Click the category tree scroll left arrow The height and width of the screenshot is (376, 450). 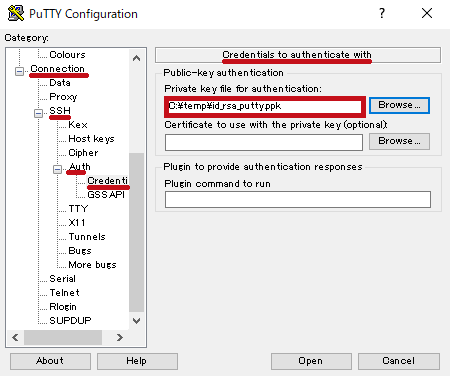15,337
